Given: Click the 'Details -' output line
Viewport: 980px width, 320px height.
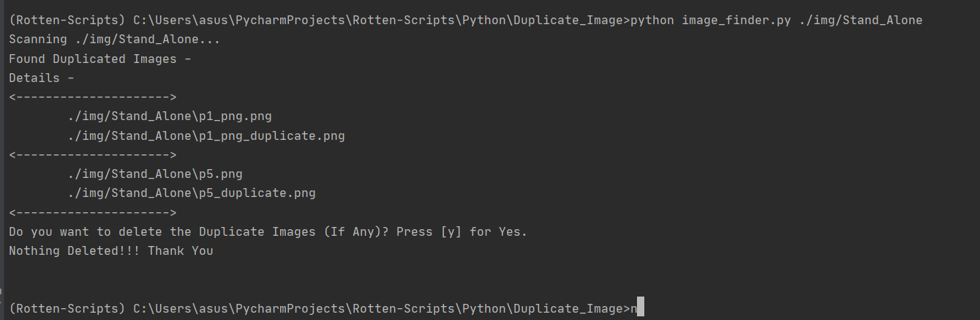Looking at the screenshot, I should 42,78.
